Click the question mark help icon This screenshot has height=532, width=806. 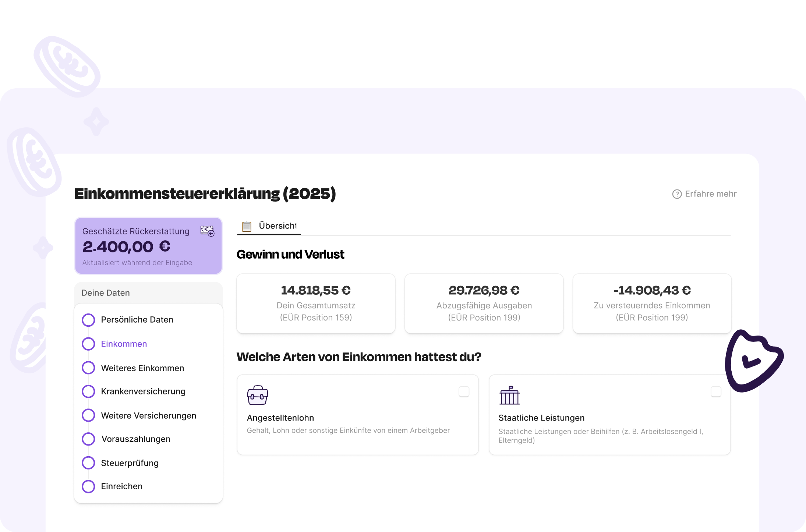click(677, 194)
